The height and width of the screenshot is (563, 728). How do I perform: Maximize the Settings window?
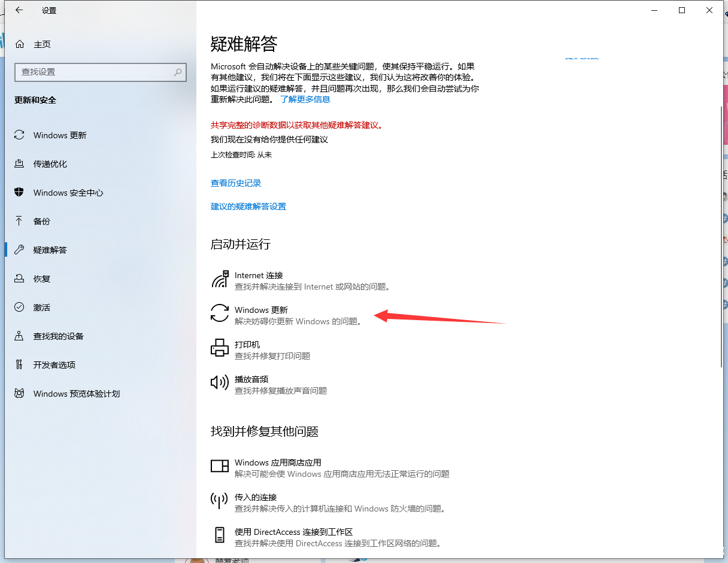click(682, 10)
